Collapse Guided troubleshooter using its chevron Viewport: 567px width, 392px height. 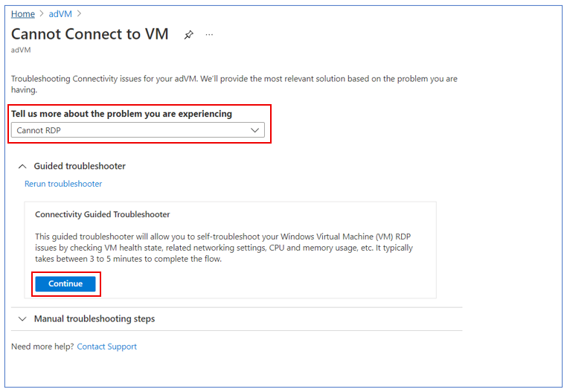pos(22,167)
